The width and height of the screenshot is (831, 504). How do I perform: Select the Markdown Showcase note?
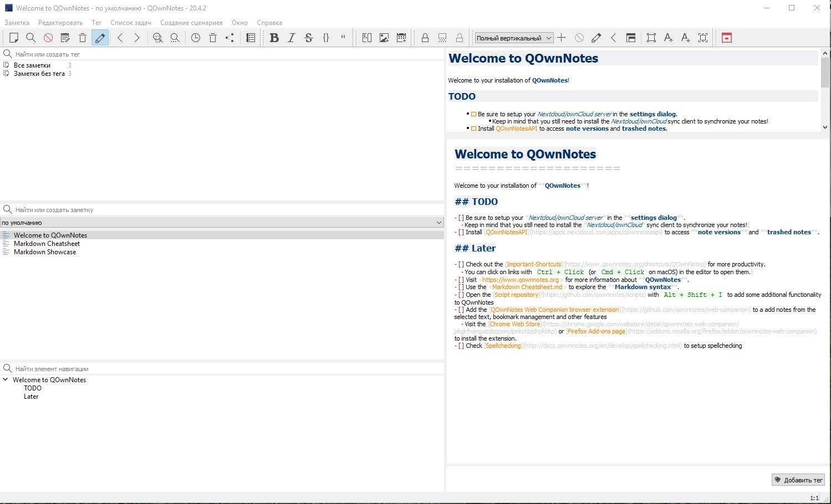(x=45, y=252)
